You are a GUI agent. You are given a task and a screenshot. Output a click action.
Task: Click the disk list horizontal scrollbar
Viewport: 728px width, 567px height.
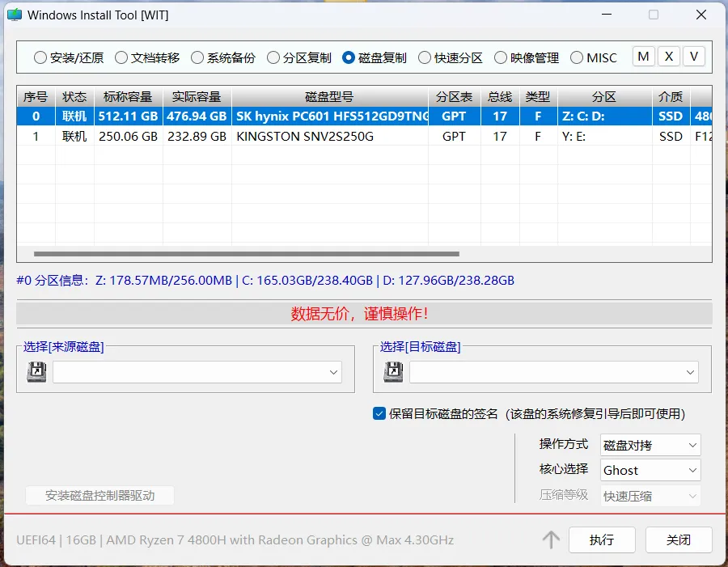point(247,254)
